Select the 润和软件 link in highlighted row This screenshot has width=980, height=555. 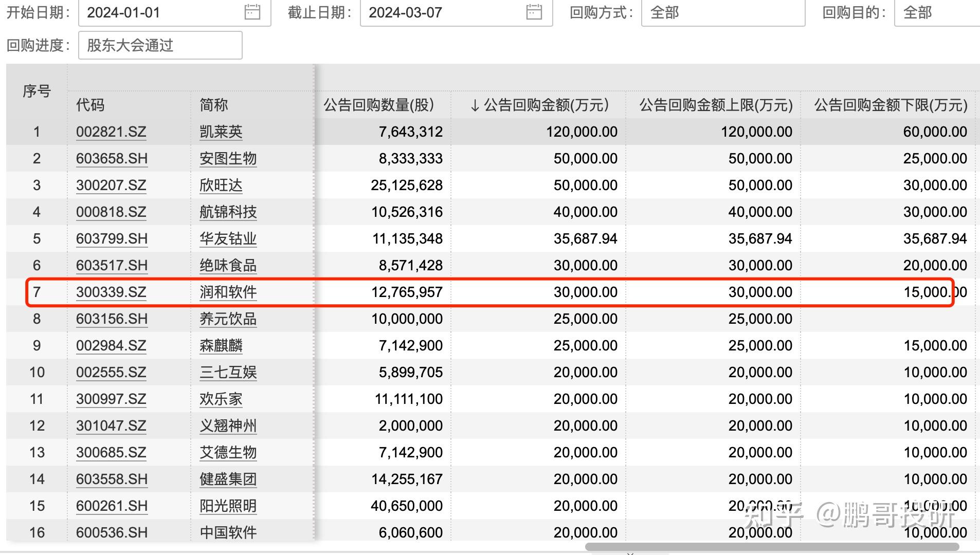[227, 292]
